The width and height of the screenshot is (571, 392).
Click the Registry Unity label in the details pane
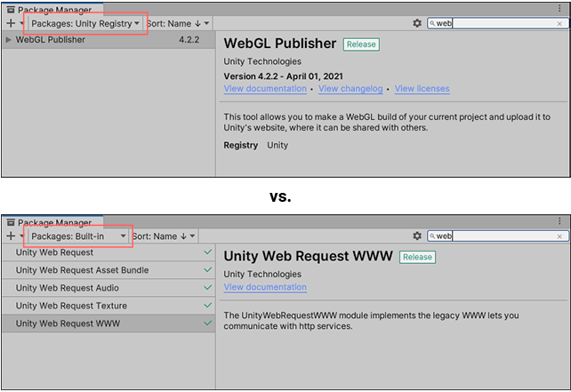(x=255, y=145)
